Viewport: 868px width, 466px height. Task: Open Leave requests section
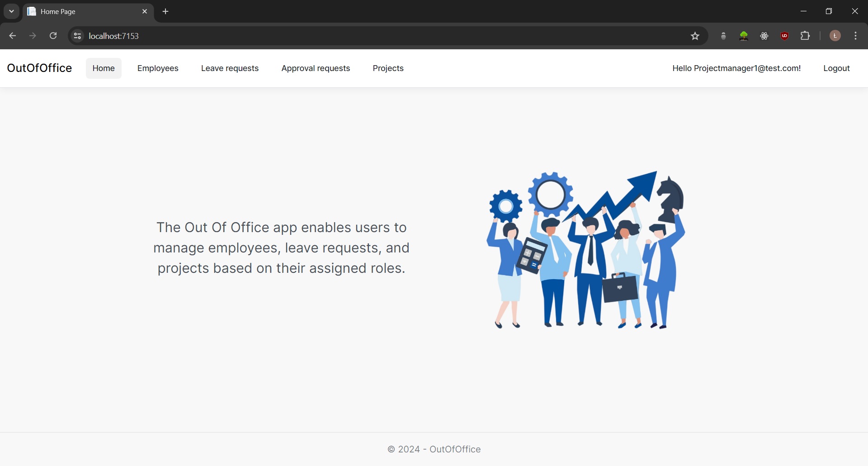(x=229, y=68)
